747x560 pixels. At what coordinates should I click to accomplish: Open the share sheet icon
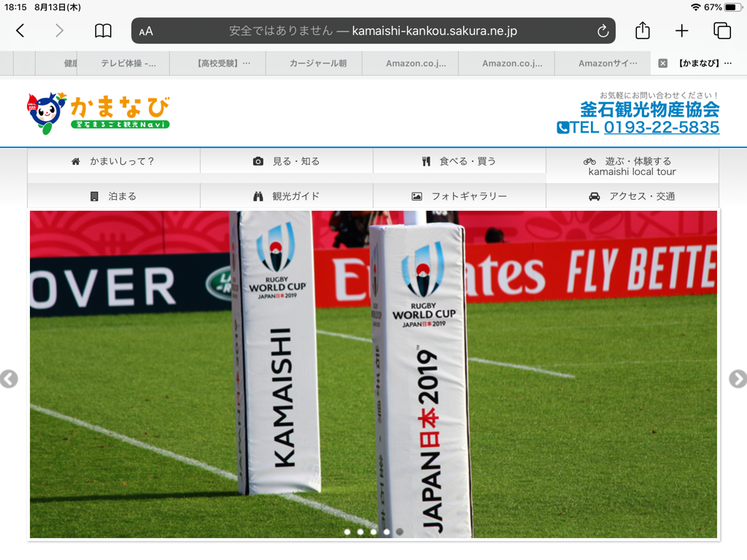coord(642,31)
